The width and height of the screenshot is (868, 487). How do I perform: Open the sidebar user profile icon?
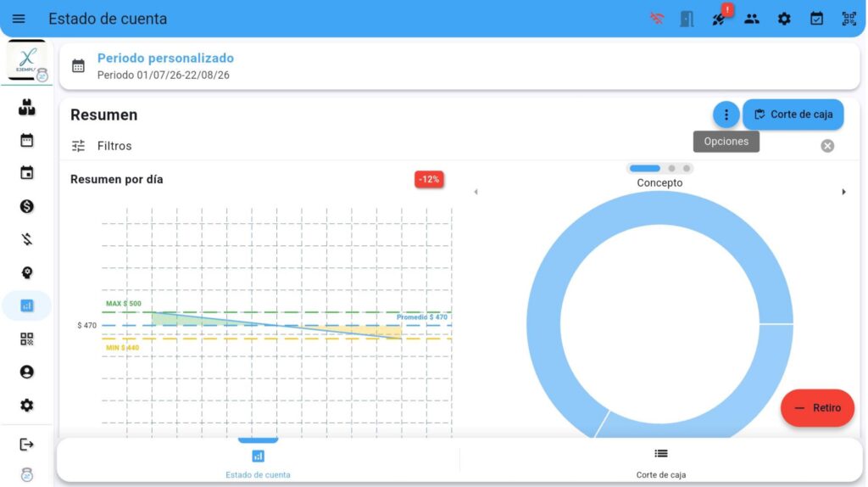pos(26,372)
